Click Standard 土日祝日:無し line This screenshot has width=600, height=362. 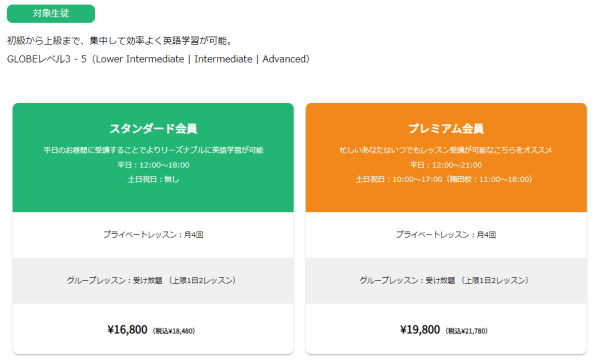153,179
